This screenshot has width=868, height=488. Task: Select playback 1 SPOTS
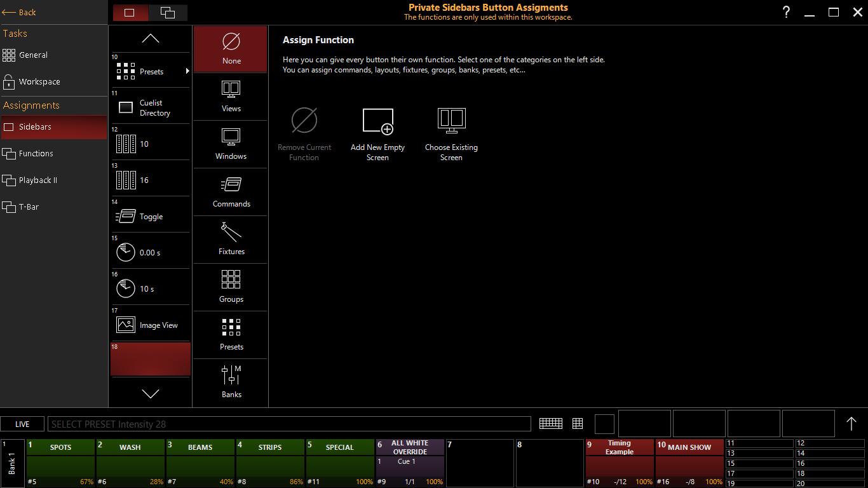point(60,463)
